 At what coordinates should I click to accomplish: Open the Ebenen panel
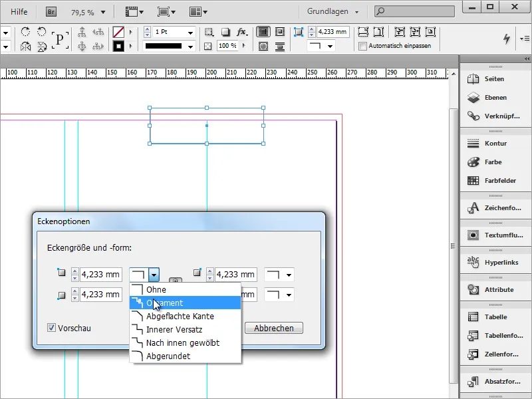[x=495, y=98]
